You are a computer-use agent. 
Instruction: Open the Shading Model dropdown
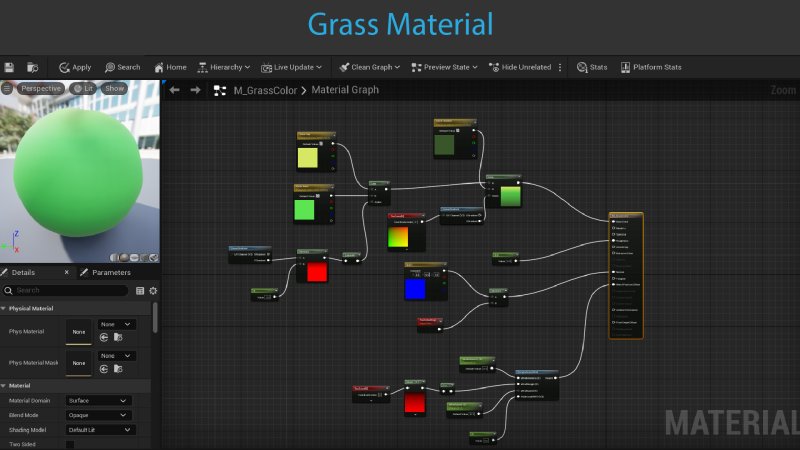point(98,429)
